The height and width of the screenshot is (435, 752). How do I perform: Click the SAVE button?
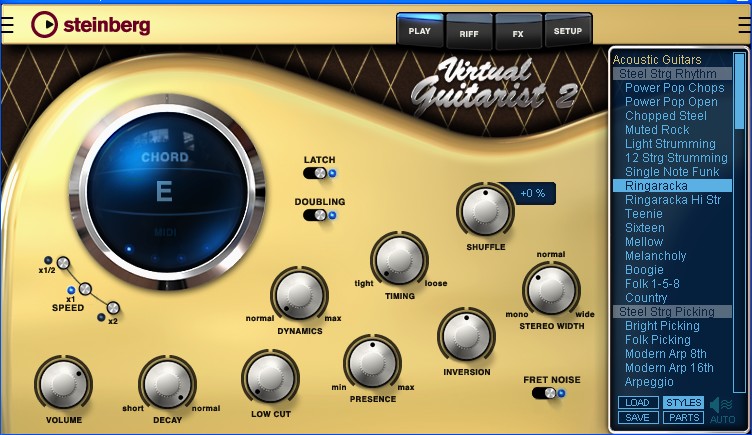637,418
